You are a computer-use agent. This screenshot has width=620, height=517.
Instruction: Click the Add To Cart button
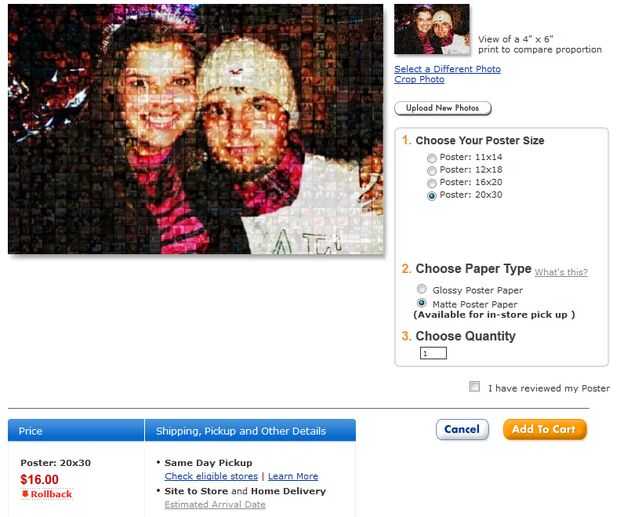545,429
